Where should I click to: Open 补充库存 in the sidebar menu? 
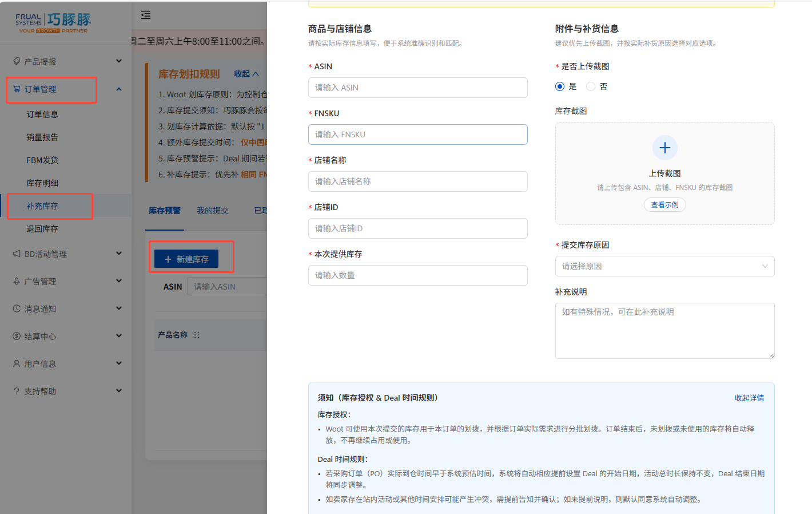tap(42, 206)
